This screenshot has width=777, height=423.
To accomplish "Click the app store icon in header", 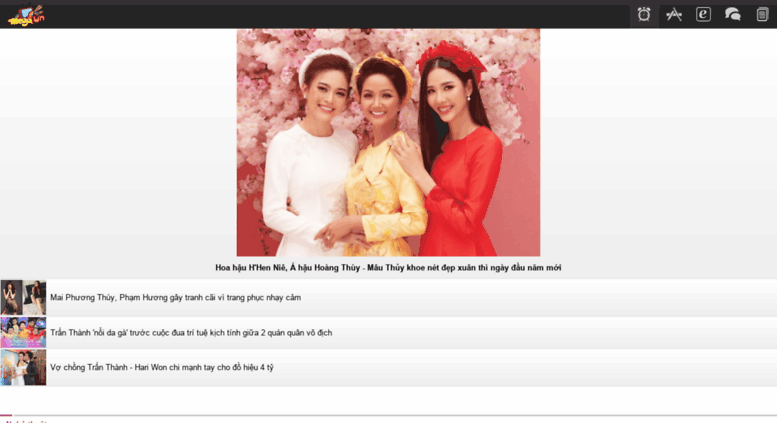I will [673, 14].
